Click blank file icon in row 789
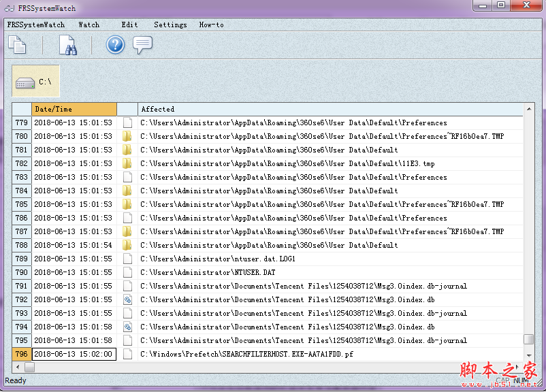The height and width of the screenshot is (392, 546). tap(127, 259)
